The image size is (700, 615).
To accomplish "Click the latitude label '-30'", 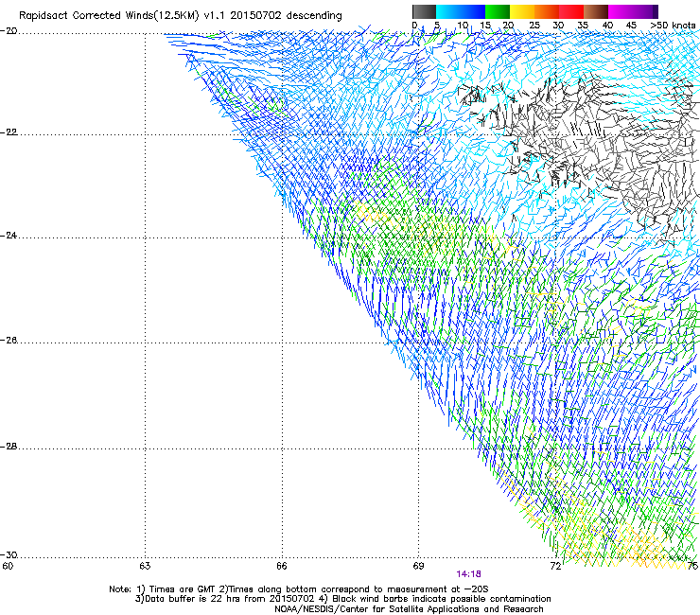I will click(9, 555).
